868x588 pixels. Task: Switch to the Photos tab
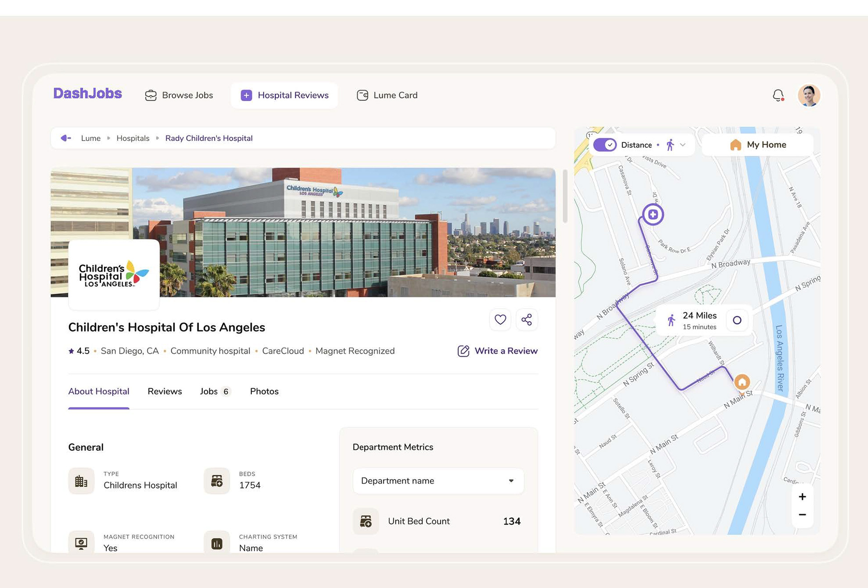point(264,391)
